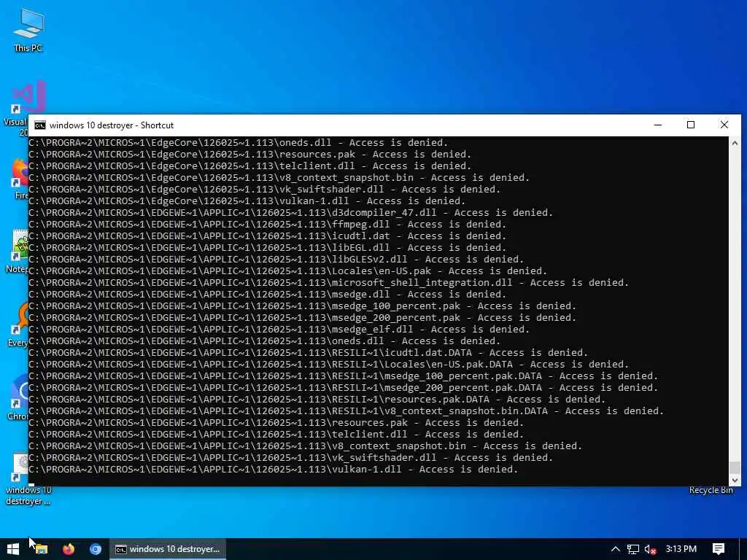The width and height of the screenshot is (747, 560).
Task: Click the windows 10 destroyer - Shortcut title
Action: [112, 125]
